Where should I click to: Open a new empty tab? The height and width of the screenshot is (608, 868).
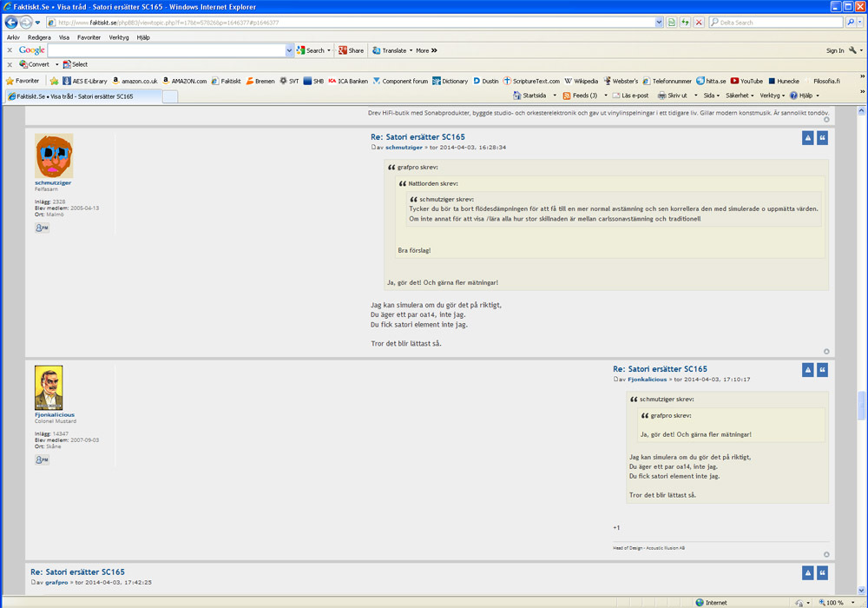pyautogui.click(x=170, y=97)
